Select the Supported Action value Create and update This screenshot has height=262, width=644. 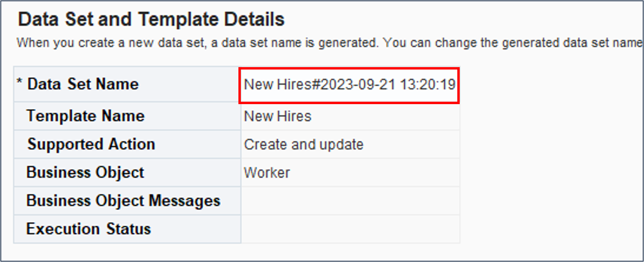coord(304,144)
